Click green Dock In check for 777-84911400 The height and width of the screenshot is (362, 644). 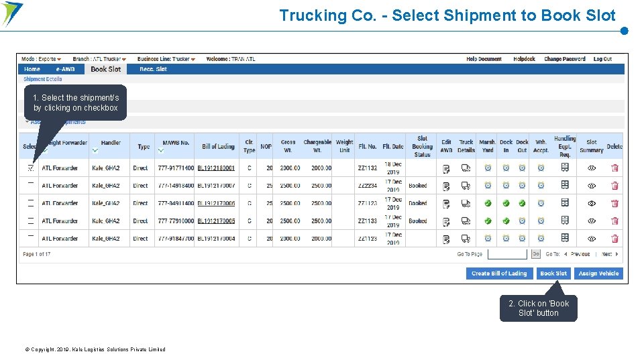[x=506, y=203]
